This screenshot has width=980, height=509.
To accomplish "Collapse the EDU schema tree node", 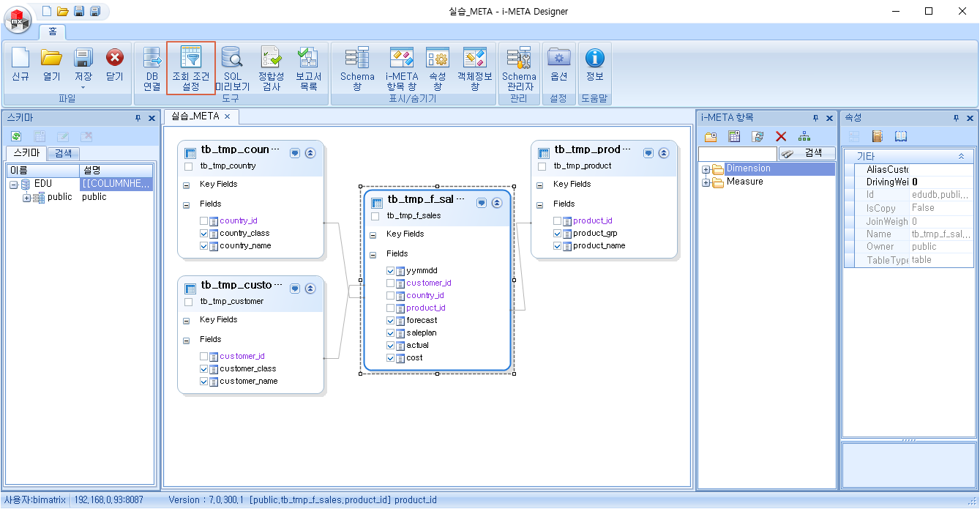I will [14, 185].
